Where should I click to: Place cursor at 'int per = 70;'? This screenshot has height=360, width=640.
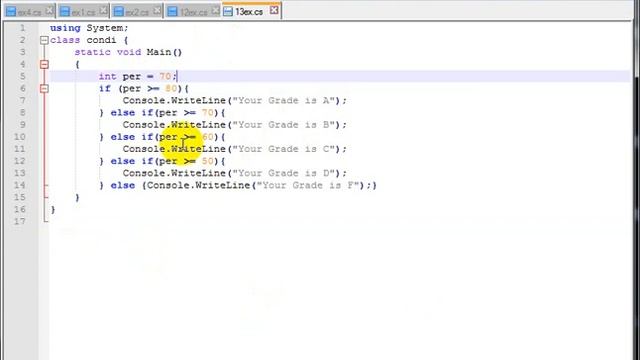(138, 76)
